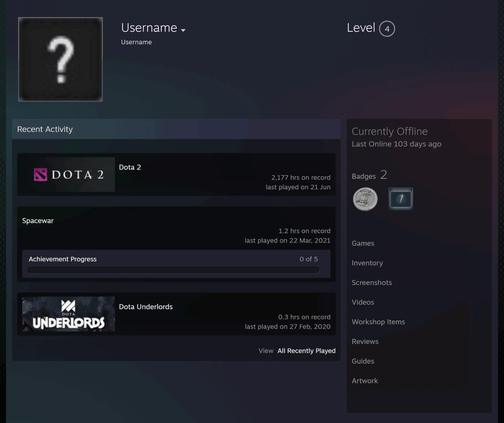Open Workshop Items
The width and height of the screenshot is (504, 423).
coord(378,322)
